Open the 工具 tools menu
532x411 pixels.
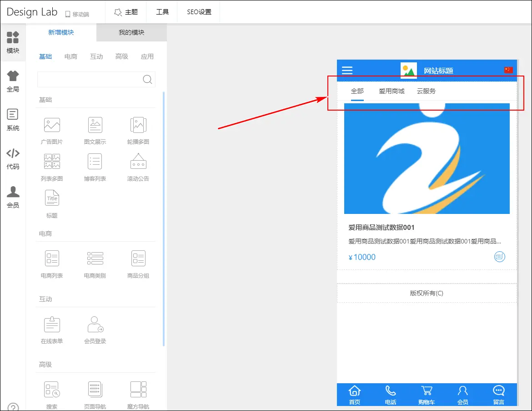click(x=162, y=12)
